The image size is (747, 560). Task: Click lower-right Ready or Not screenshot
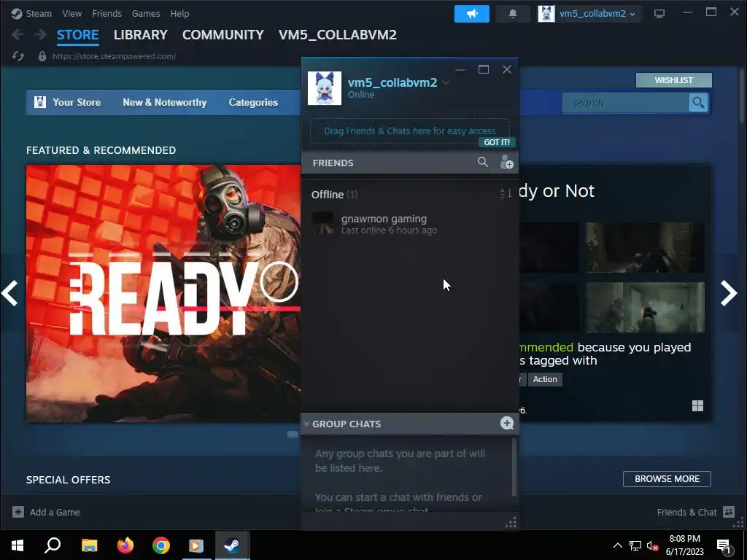coord(645,307)
